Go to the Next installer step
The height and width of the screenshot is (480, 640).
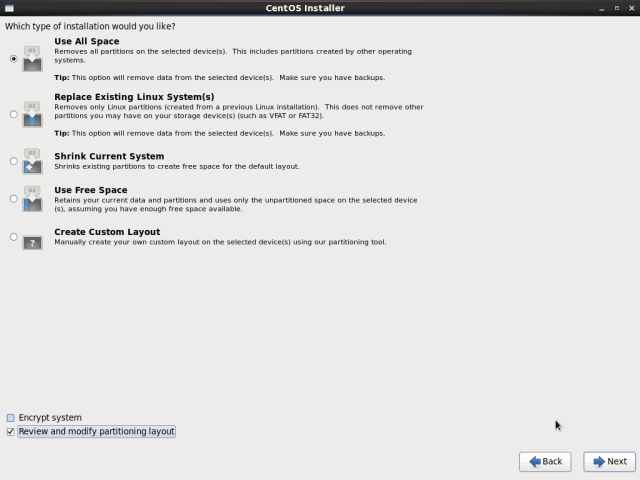[x=609, y=461]
